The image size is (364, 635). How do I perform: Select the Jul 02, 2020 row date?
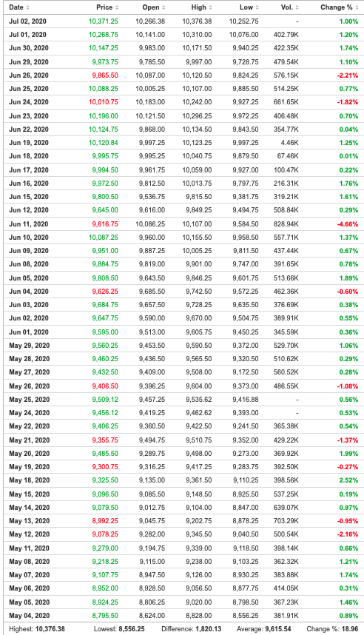[29, 21]
